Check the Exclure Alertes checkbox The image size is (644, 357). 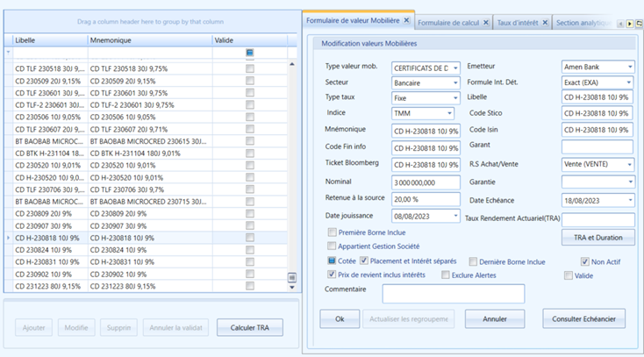pyautogui.click(x=445, y=275)
